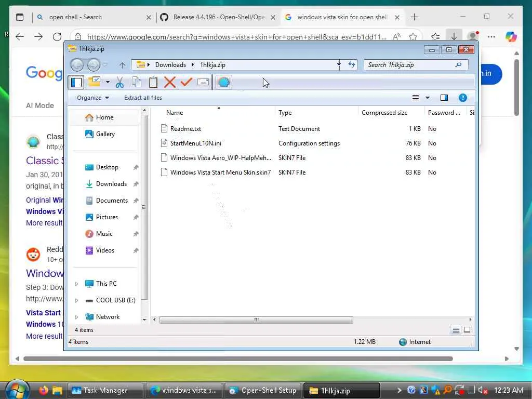Image resolution: width=532 pixels, height=399 pixels.
Task: Click the muted volume tray icon
Action: tap(483, 391)
